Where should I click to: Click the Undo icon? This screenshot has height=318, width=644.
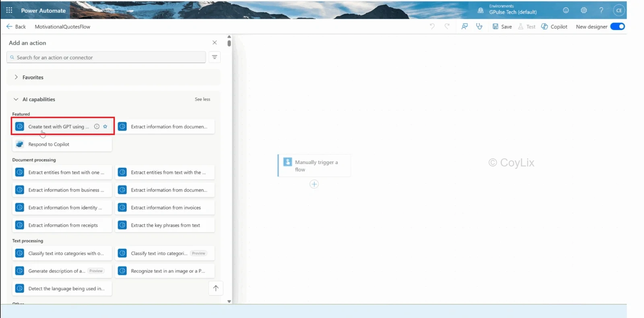point(432,27)
